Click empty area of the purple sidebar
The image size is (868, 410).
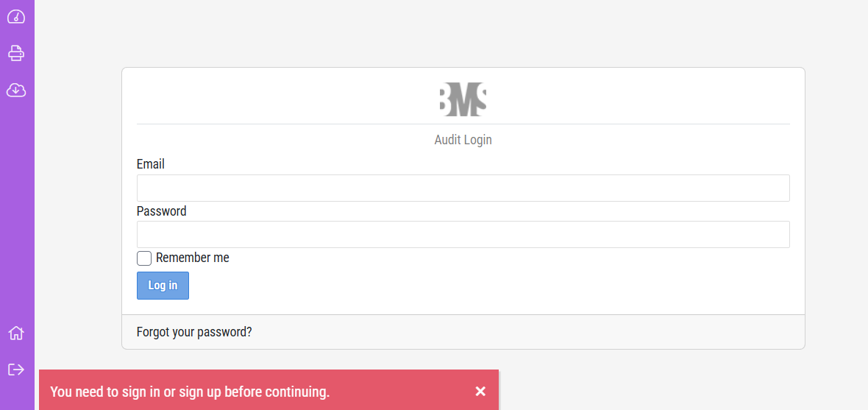coord(17,211)
